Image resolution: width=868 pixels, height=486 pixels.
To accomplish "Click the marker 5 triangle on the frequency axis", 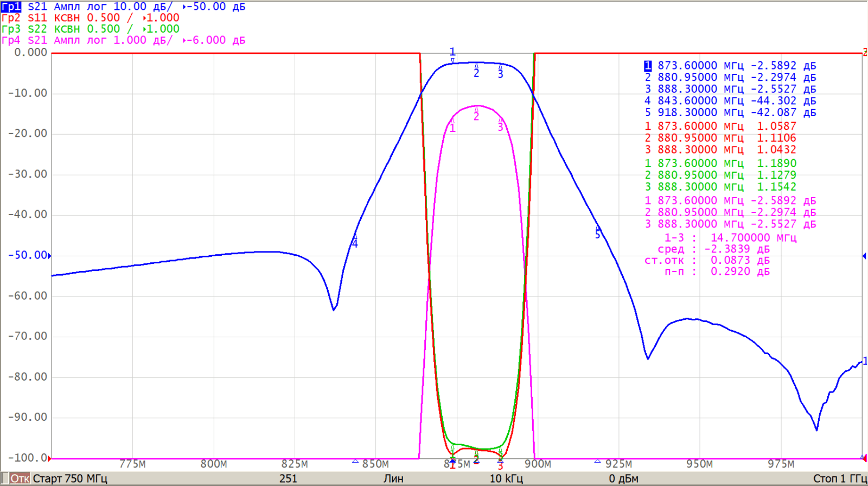I will (x=597, y=461).
